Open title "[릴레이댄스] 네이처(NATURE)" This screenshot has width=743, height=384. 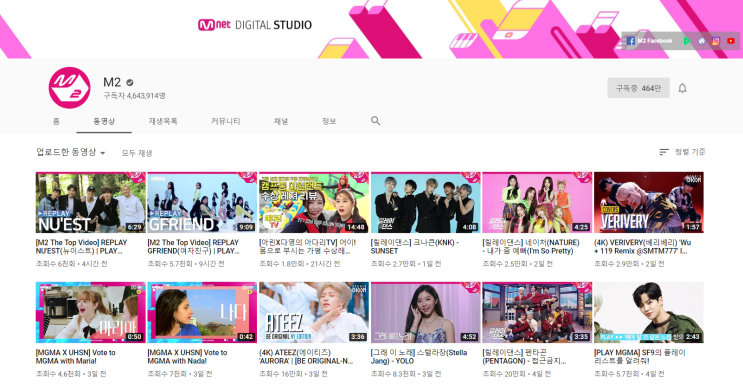(x=531, y=247)
